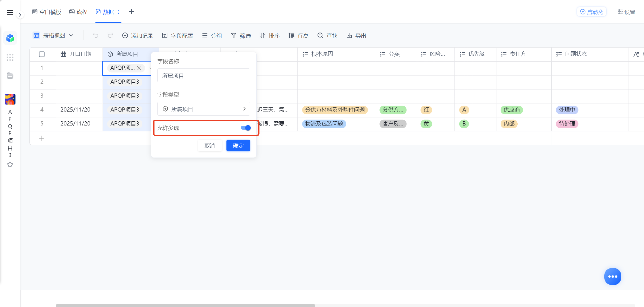Click 导出 to export data
The height and width of the screenshot is (307, 644).
coord(356,36)
